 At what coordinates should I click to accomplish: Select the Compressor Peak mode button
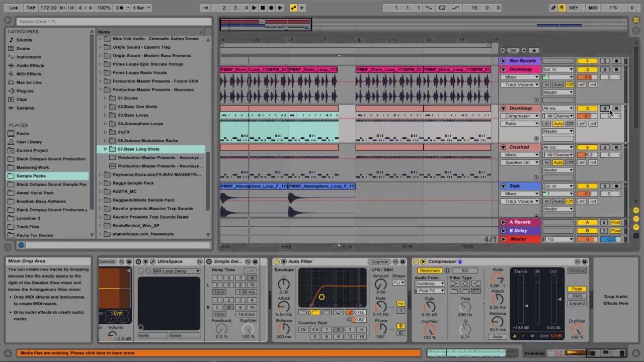pos(577,289)
